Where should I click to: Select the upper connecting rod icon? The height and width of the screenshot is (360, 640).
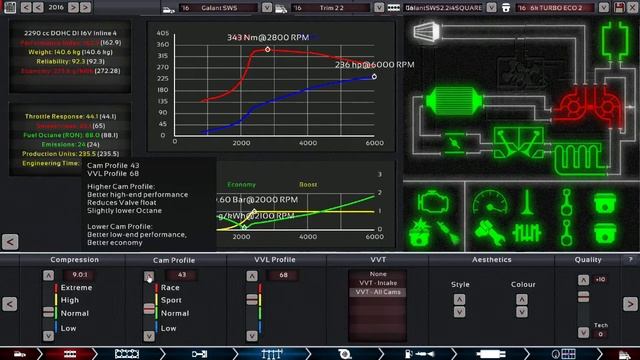[566, 202]
